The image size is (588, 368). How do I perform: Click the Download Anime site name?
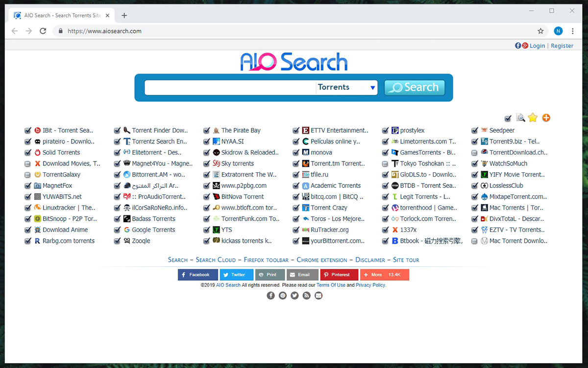click(65, 230)
